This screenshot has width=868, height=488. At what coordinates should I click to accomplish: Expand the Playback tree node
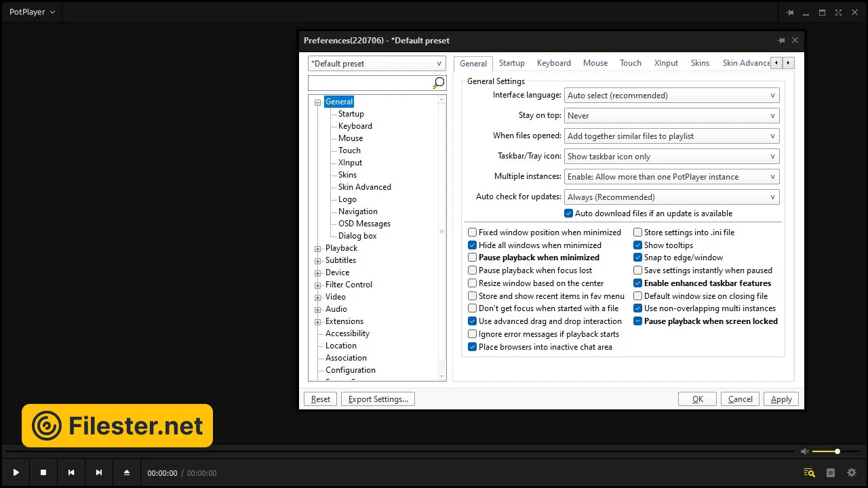point(317,249)
